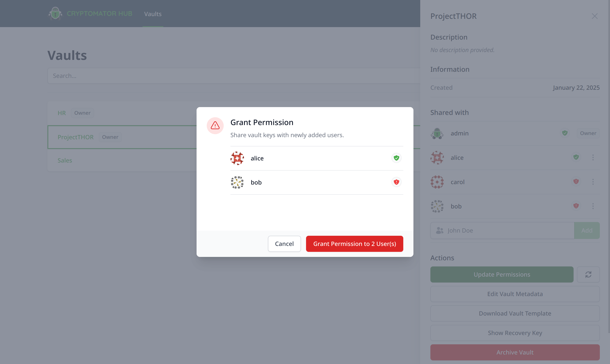Close the ProjectTHOR side panel

point(594,16)
